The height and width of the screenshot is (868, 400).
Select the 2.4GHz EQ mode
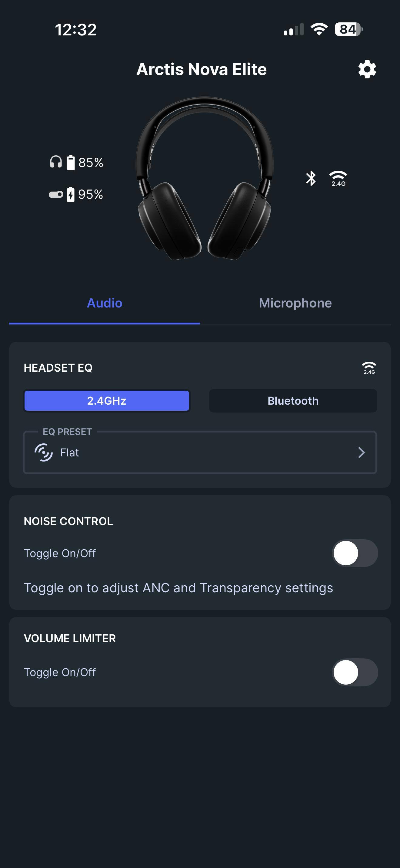pos(107,401)
